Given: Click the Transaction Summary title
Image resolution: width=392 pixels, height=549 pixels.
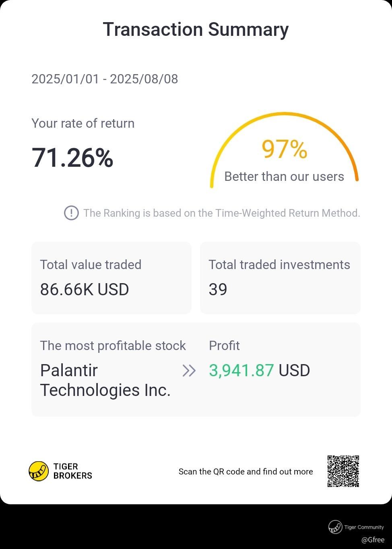Looking at the screenshot, I should coord(196,29).
